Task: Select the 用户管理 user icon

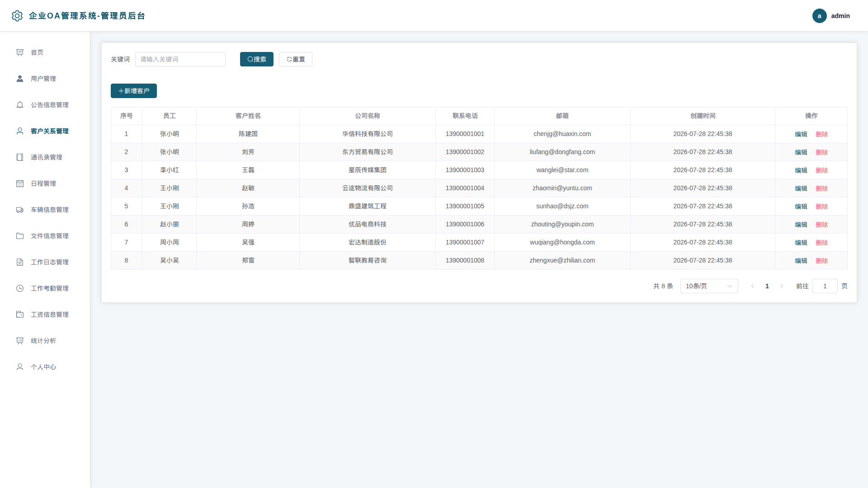Action: pos(20,79)
